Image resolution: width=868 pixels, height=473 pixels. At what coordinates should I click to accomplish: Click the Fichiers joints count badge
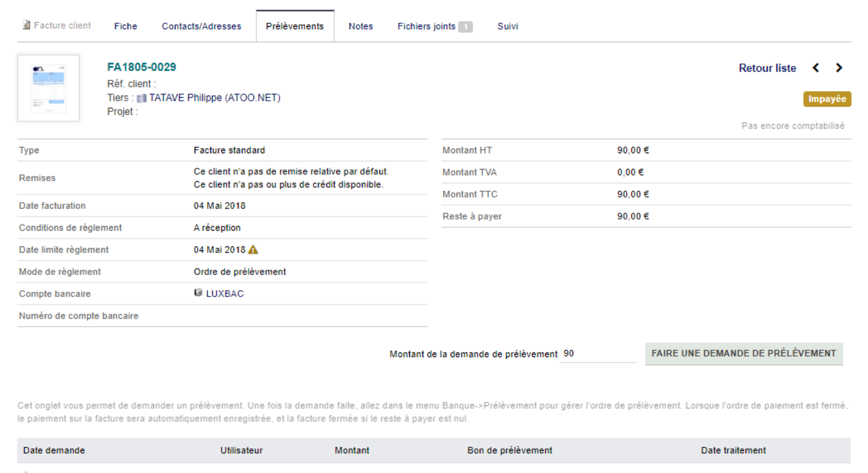[465, 26]
